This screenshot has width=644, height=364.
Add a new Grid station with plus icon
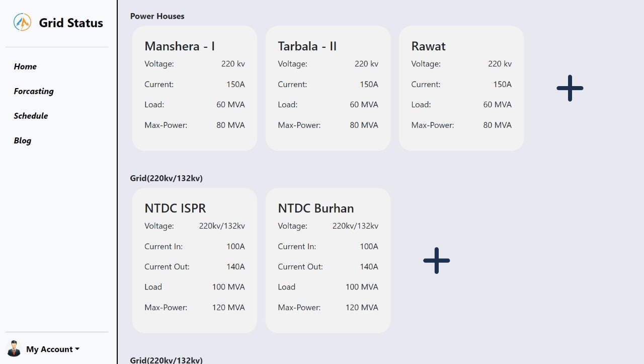click(437, 260)
